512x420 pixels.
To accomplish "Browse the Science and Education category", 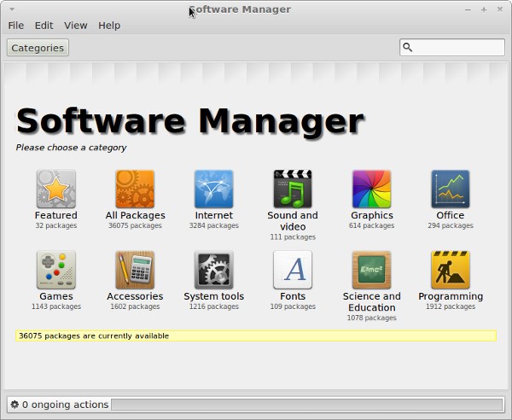I will 371,270.
